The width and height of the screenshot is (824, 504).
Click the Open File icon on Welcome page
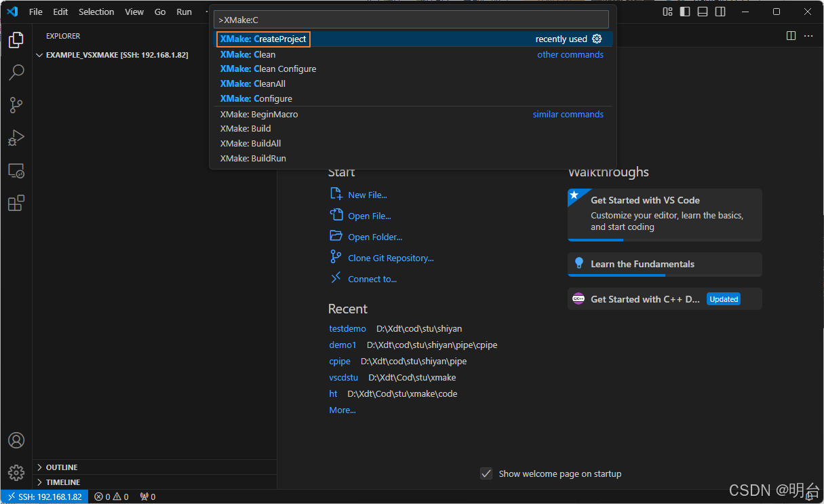[x=336, y=215]
